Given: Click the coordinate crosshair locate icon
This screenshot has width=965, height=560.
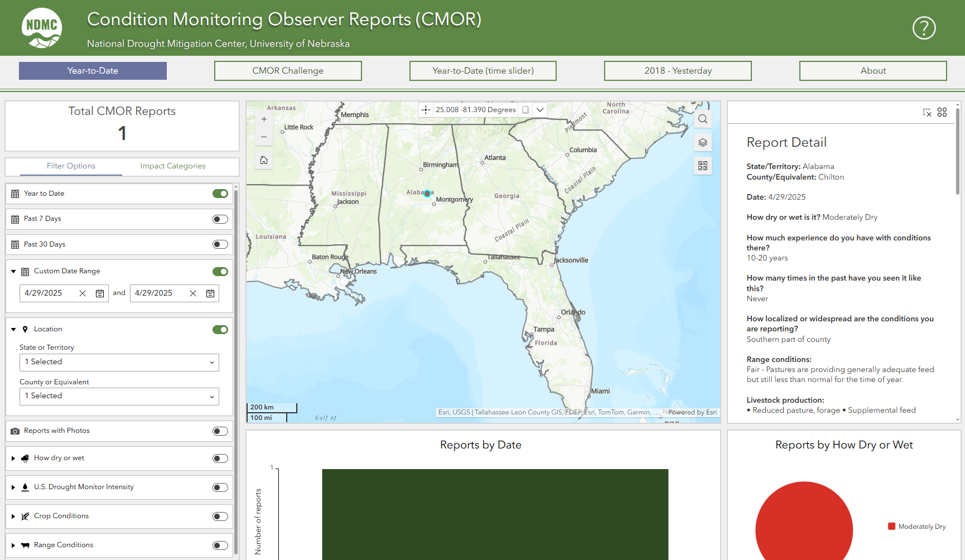Looking at the screenshot, I should [426, 110].
